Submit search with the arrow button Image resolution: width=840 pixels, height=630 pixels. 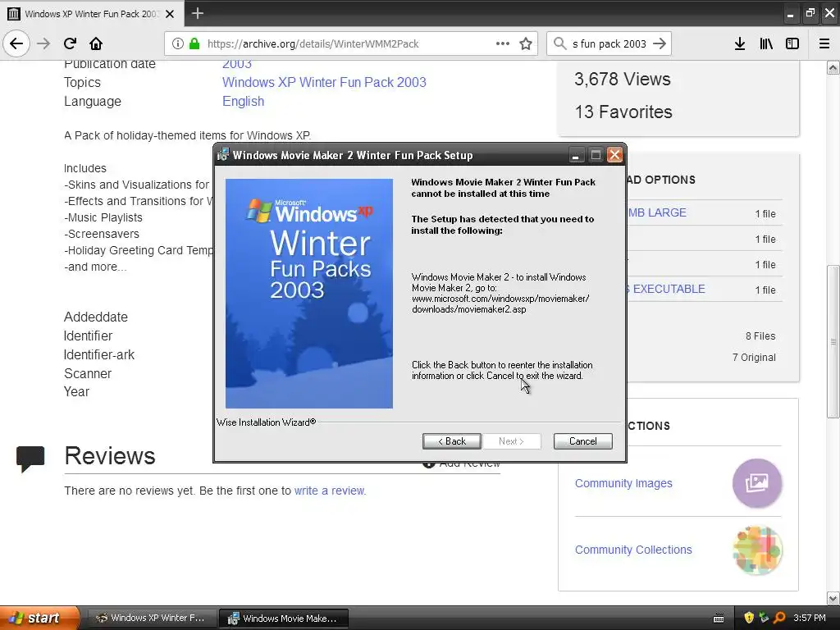[660, 43]
